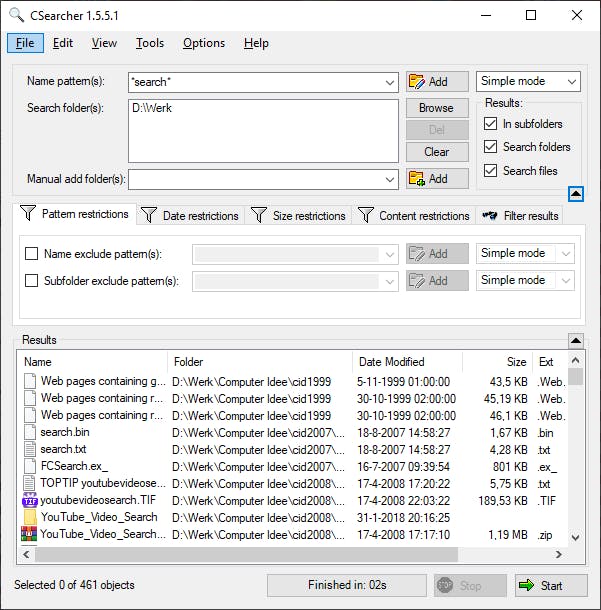Sort results by Folder column header
The height and width of the screenshot is (610, 601).
point(260,362)
